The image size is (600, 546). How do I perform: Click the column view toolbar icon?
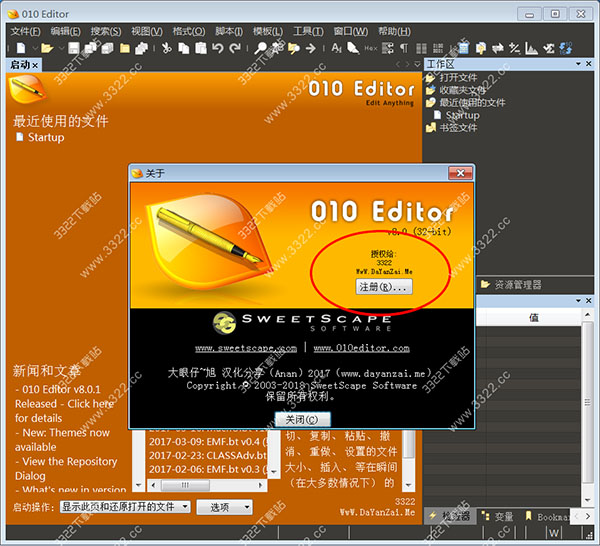click(x=421, y=48)
